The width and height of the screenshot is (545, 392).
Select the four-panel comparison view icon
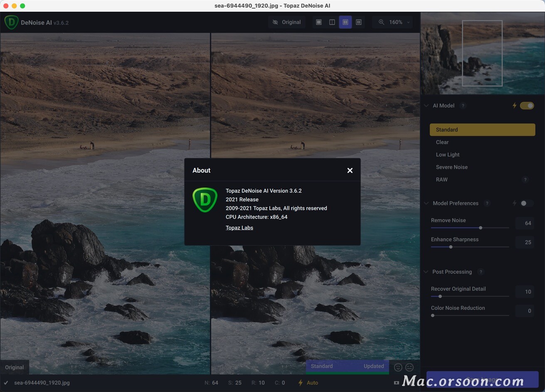click(359, 22)
